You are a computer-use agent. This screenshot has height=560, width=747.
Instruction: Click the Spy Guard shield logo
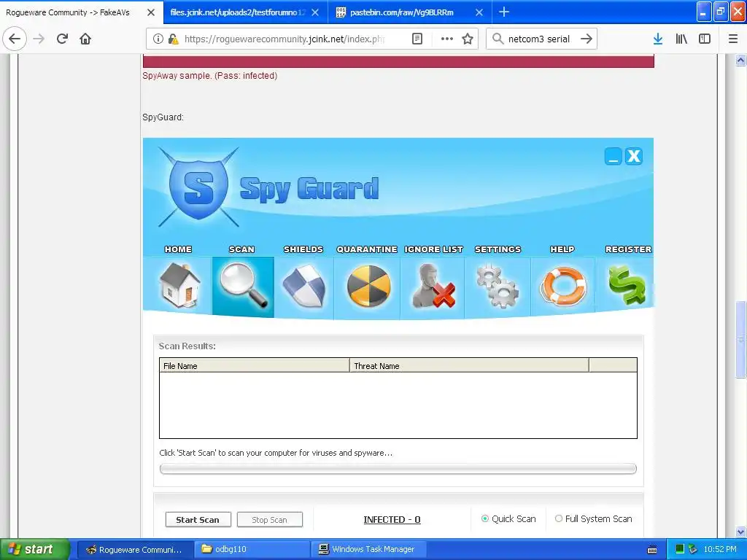(x=198, y=187)
